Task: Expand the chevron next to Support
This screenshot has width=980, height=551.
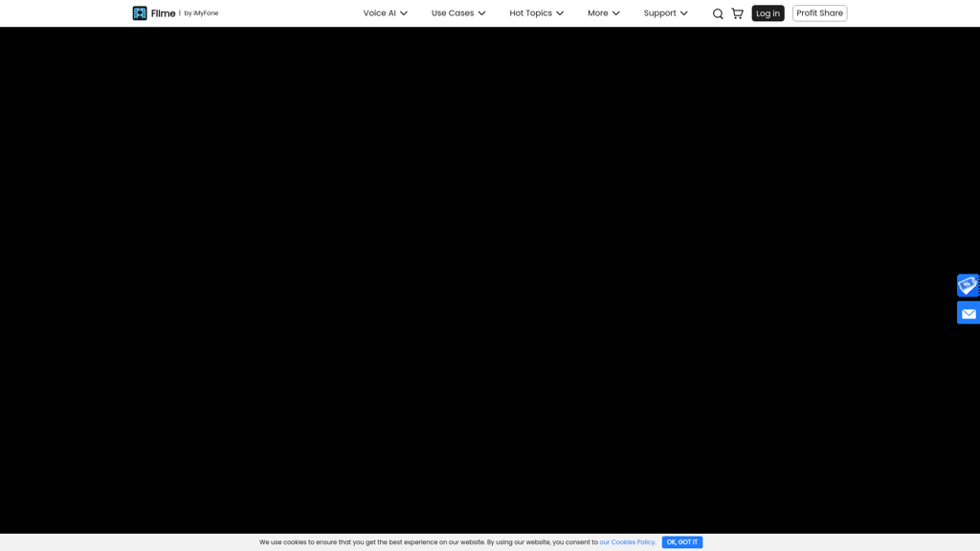Action: (x=683, y=13)
